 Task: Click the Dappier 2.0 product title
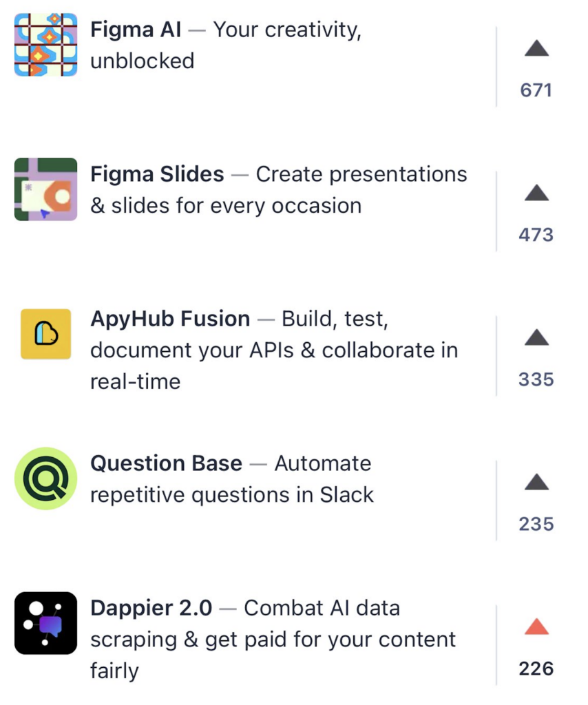click(152, 608)
